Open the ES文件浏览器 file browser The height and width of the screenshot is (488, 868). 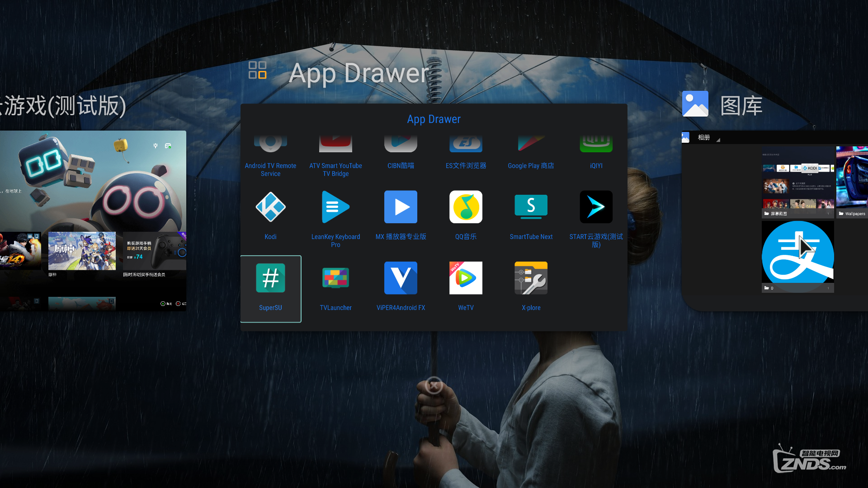point(466,142)
